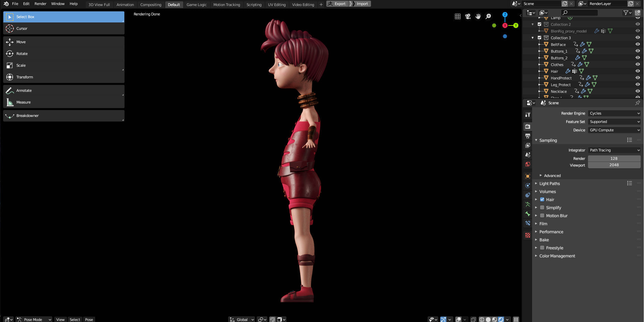
Task: Open the Bone properties tab
Action: [x=528, y=214]
